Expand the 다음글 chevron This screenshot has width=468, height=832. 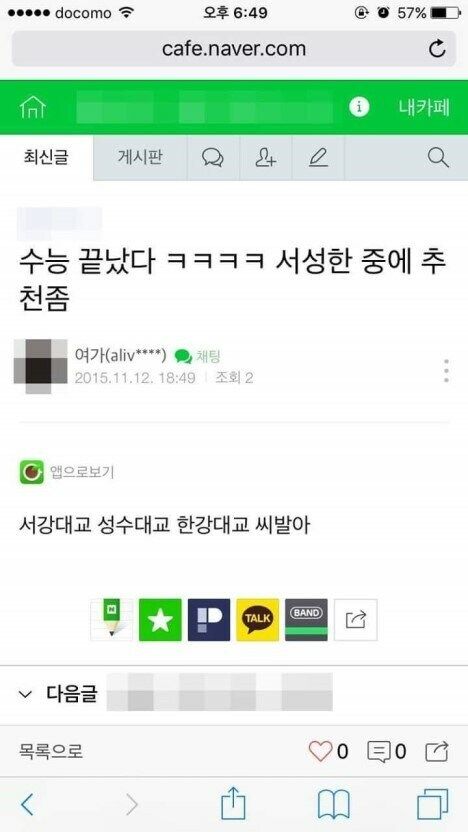25,694
